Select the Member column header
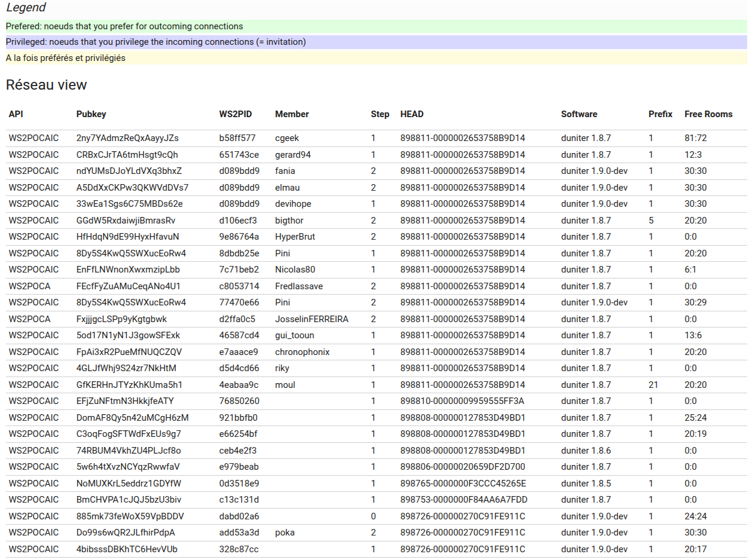This screenshot has height=560, width=752. point(292,114)
